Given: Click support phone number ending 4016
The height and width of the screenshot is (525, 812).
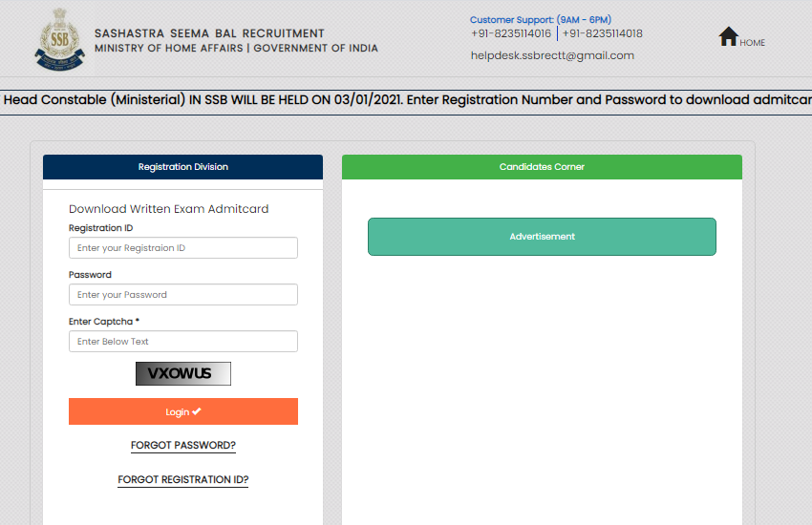Looking at the screenshot, I should (x=511, y=33).
